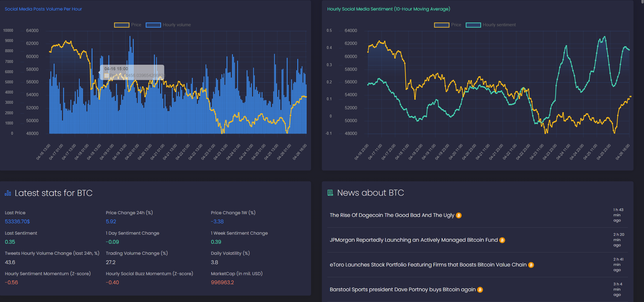Screen dimensions: 644x302
Task: Click the Bitcoin icon next to the Dogecoin headline
Action: 459,215
